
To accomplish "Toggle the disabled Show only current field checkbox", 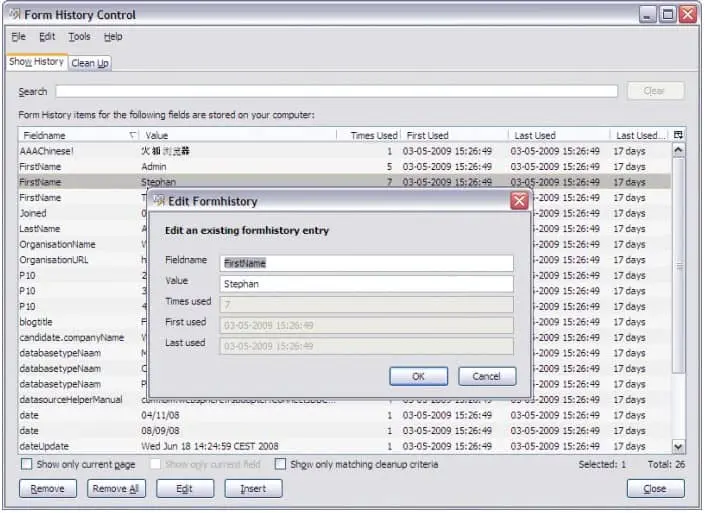I will tap(155, 464).
